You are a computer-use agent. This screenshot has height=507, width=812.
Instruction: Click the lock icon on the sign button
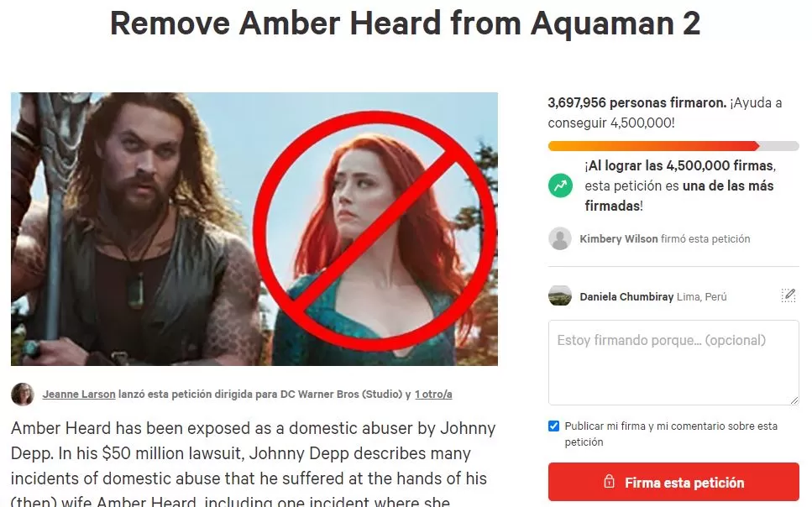pyautogui.click(x=610, y=482)
